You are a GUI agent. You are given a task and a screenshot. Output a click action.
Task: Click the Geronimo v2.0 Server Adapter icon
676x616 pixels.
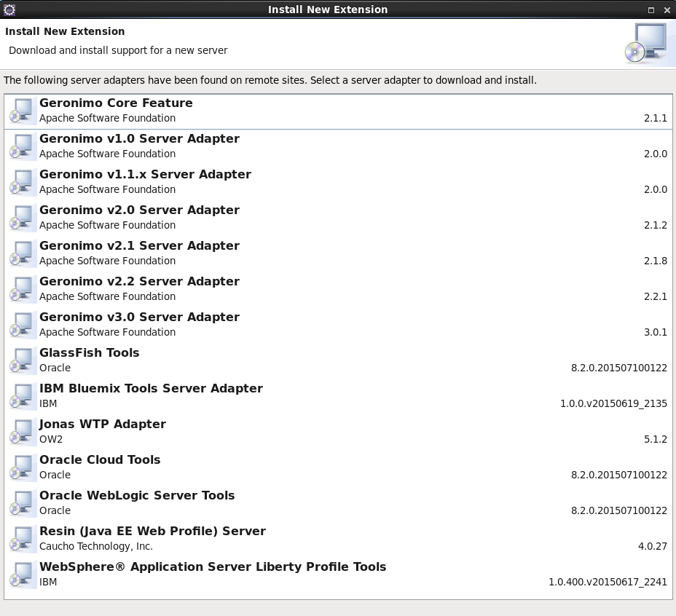point(22,218)
